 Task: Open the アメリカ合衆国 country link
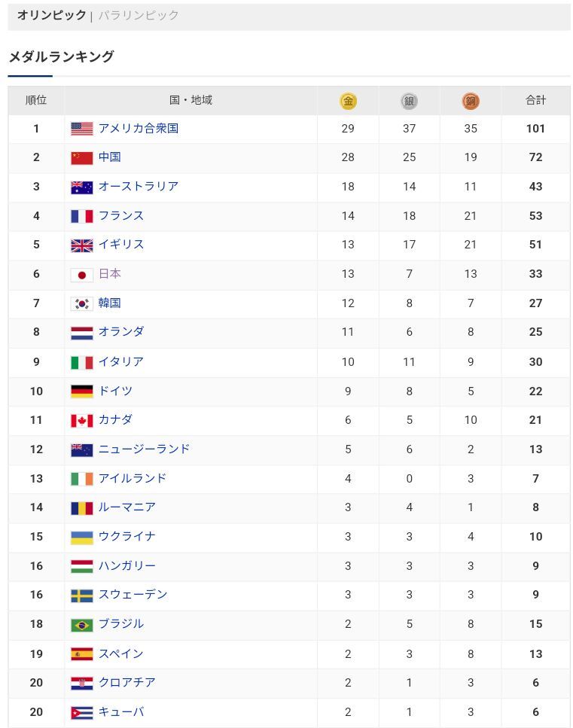click(x=139, y=128)
